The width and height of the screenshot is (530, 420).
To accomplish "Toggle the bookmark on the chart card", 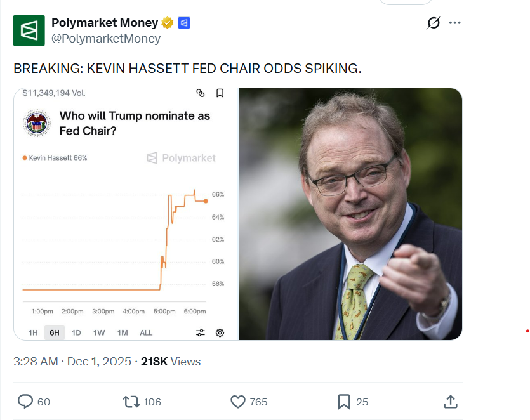I will [219, 93].
